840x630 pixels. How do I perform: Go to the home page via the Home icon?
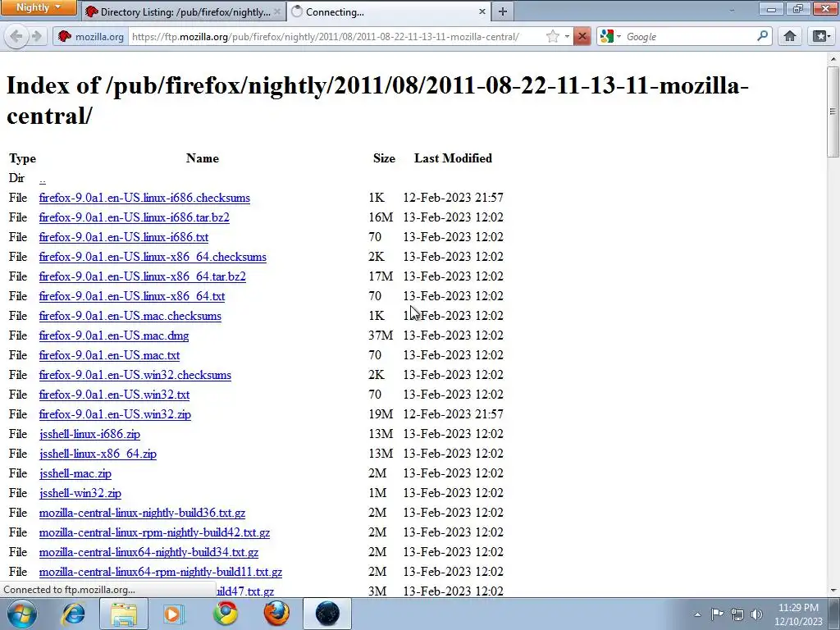pos(790,36)
